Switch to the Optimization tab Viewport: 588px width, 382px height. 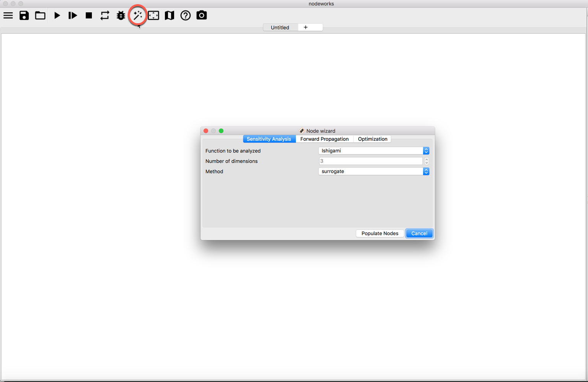coord(372,139)
